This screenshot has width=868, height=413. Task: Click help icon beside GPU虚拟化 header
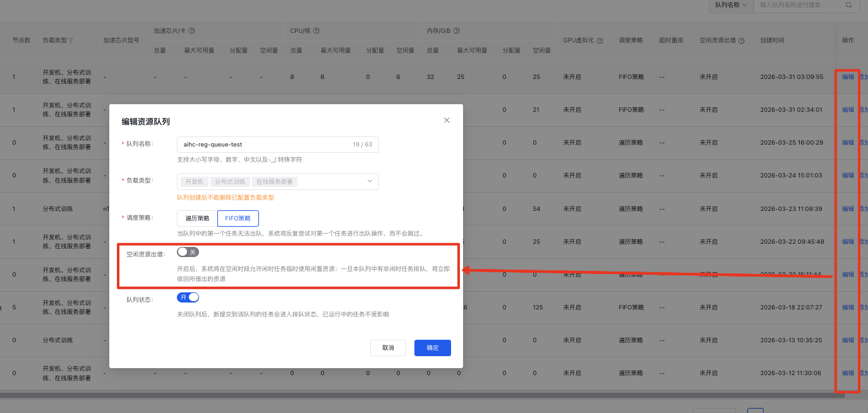pyautogui.click(x=600, y=40)
